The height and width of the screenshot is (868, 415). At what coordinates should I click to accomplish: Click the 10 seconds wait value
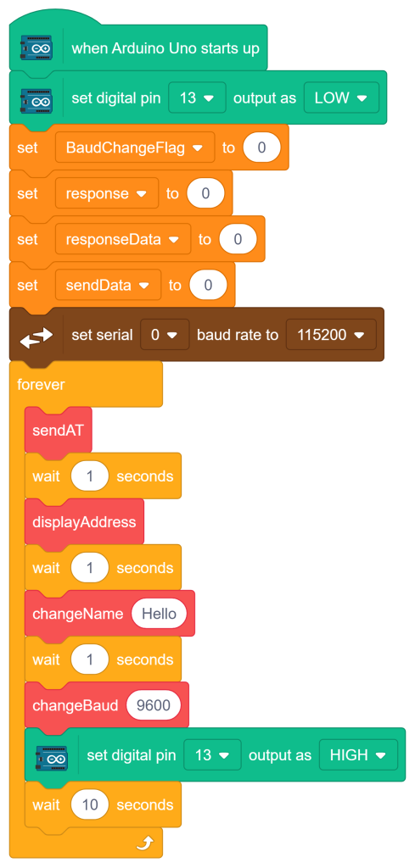point(90,805)
